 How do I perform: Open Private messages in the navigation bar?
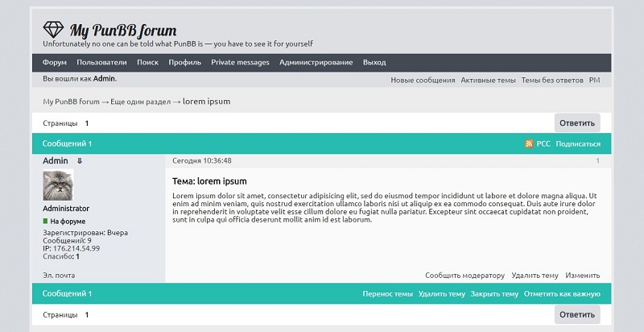[240, 63]
